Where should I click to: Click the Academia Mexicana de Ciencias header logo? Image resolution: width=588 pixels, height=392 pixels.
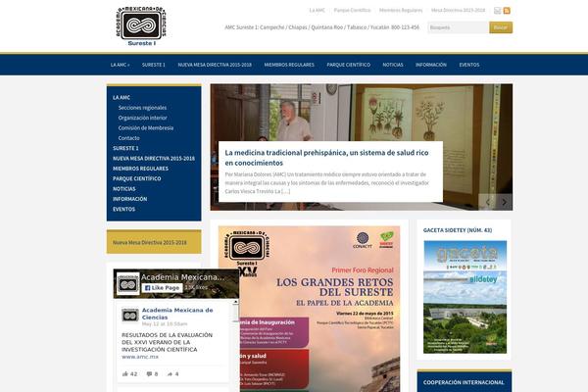[141, 26]
